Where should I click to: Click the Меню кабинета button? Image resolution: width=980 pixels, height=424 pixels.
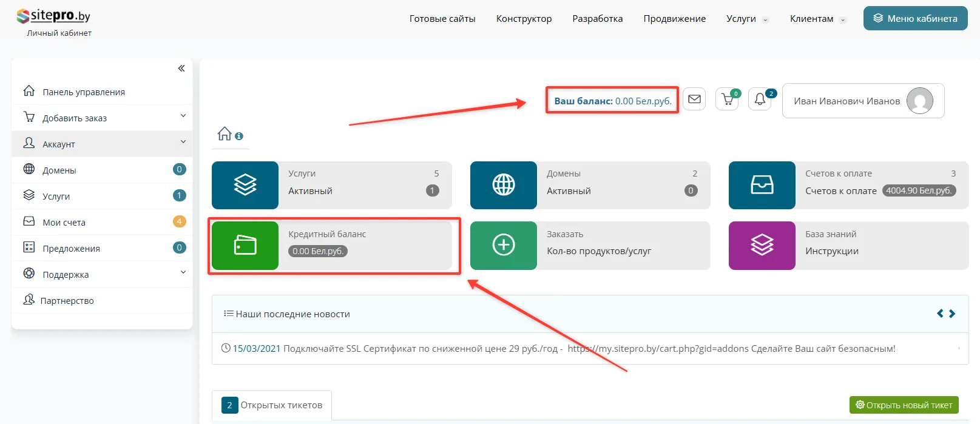tap(915, 18)
